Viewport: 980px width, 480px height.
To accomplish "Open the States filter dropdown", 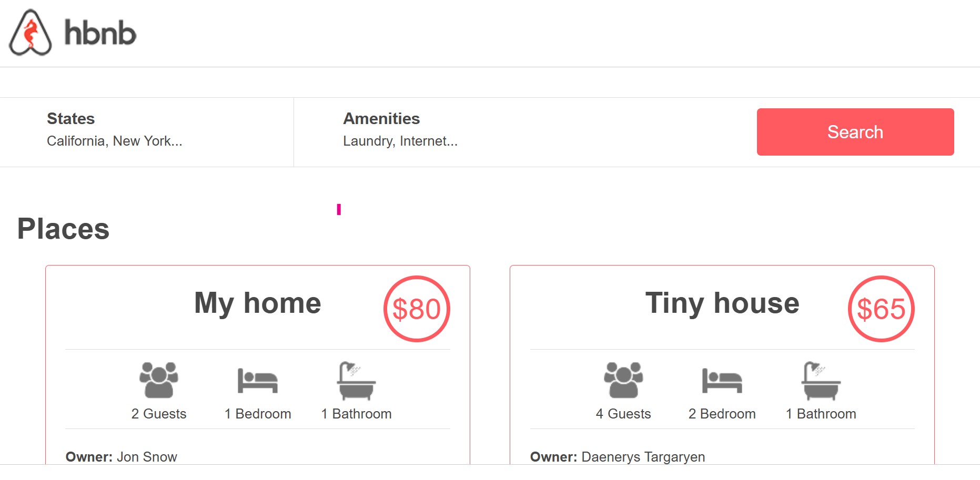I will point(71,119).
